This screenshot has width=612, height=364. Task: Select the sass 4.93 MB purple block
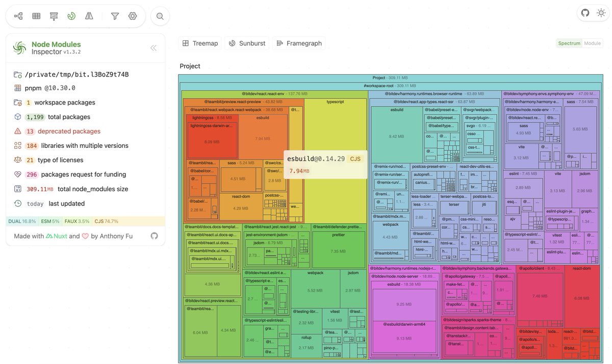point(523,133)
